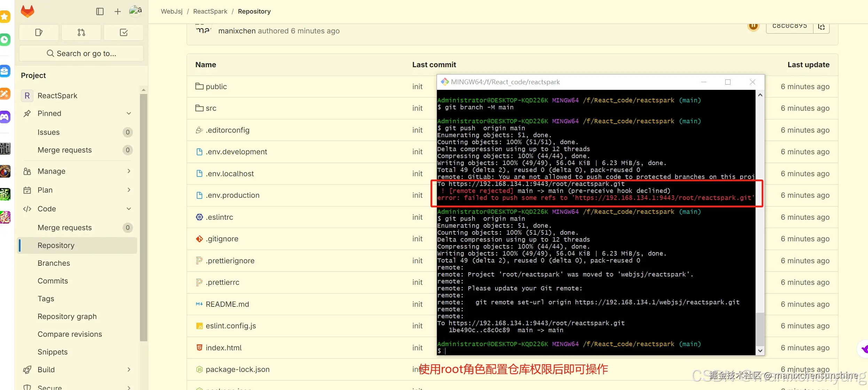Click copy commit SHA icon

pos(821,27)
